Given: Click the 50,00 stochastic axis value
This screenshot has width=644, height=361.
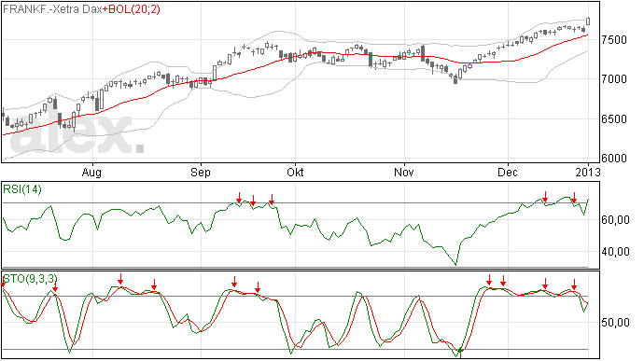Looking at the screenshot, I should 615,323.
